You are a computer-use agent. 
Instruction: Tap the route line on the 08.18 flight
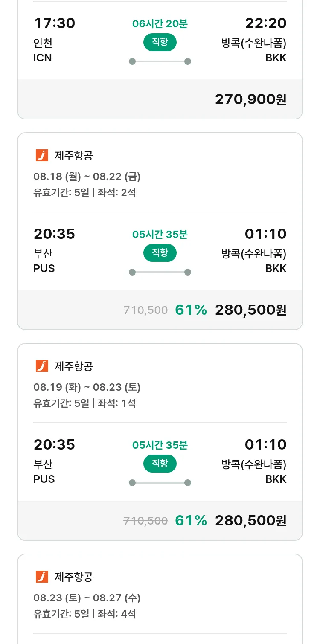160,272
